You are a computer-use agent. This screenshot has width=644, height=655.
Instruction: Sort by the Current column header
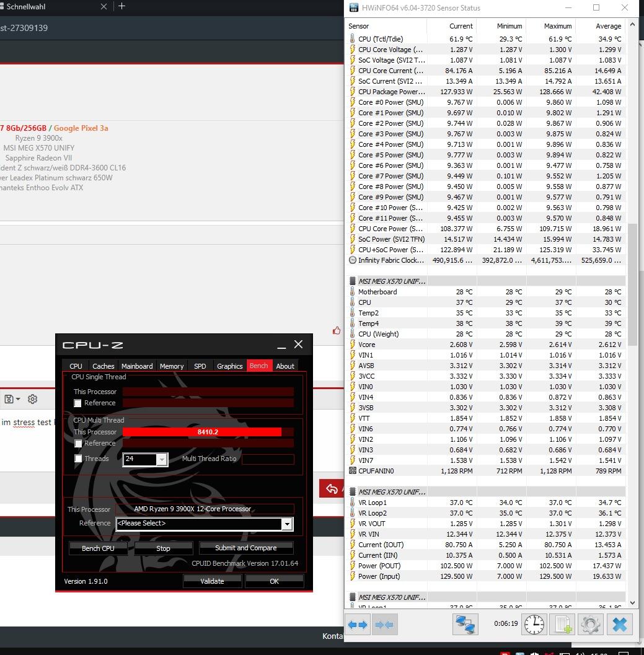[x=451, y=26]
